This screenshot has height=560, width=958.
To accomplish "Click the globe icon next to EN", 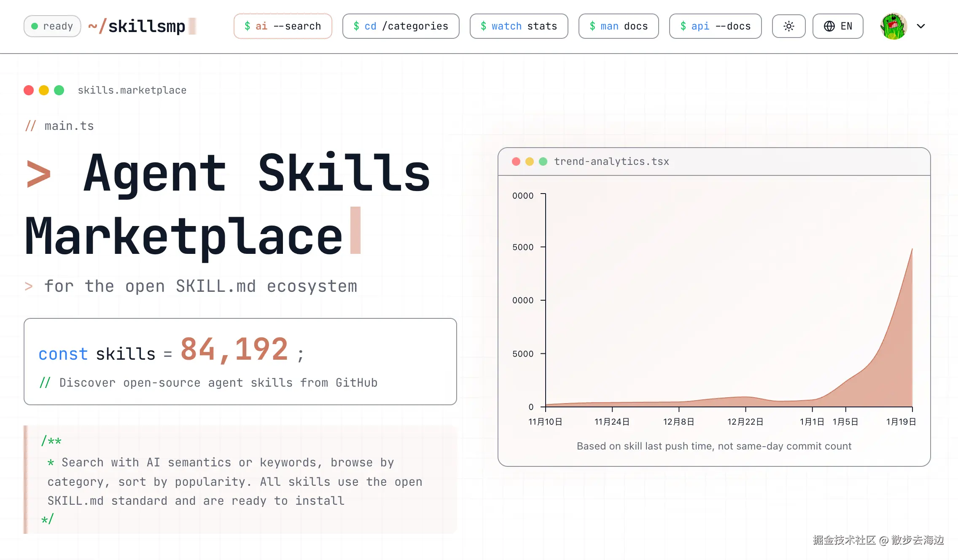I will coord(829,26).
